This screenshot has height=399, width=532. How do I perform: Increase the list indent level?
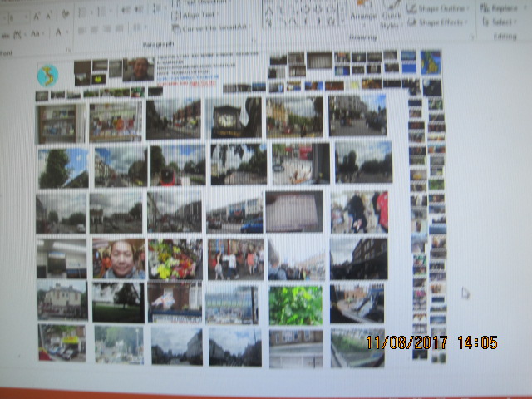(x=138, y=10)
